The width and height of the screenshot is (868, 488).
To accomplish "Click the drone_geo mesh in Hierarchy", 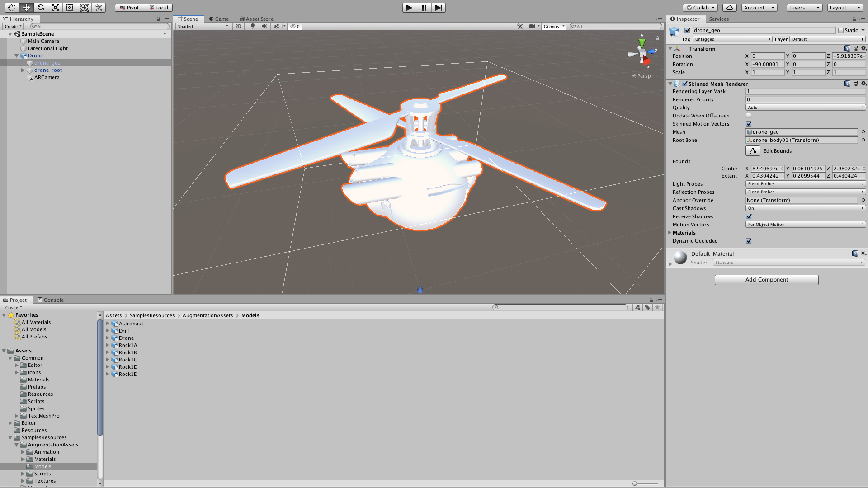I will tap(47, 62).
